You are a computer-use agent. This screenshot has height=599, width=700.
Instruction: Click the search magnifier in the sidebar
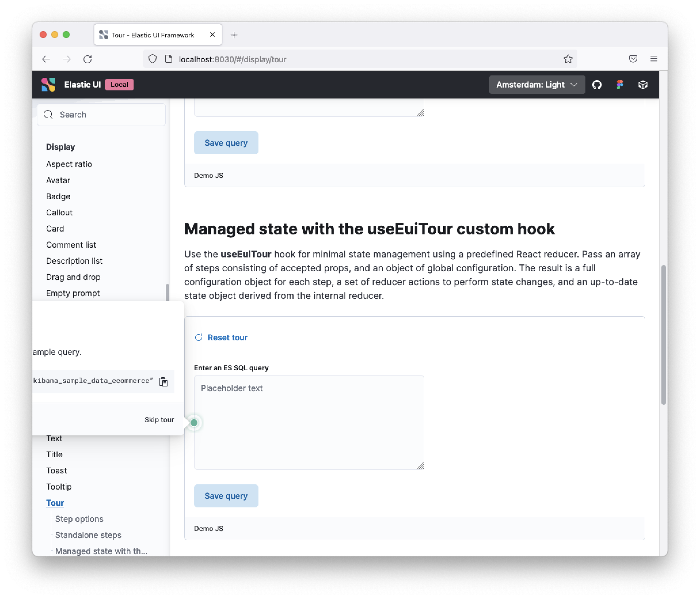48,115
